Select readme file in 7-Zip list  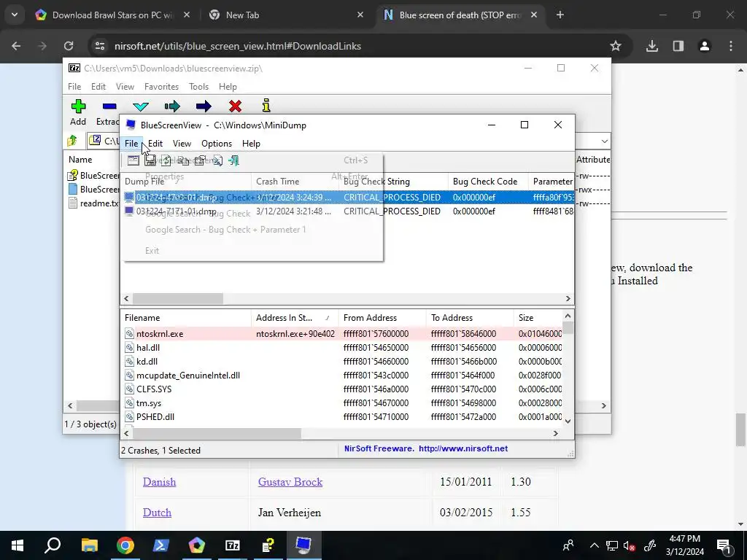pyautogui.click(x=93, y=203)
